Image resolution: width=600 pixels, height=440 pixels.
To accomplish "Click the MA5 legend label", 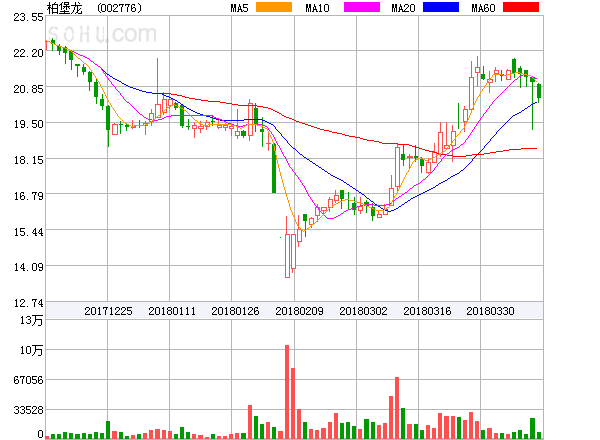I will (x=240, y=8).
